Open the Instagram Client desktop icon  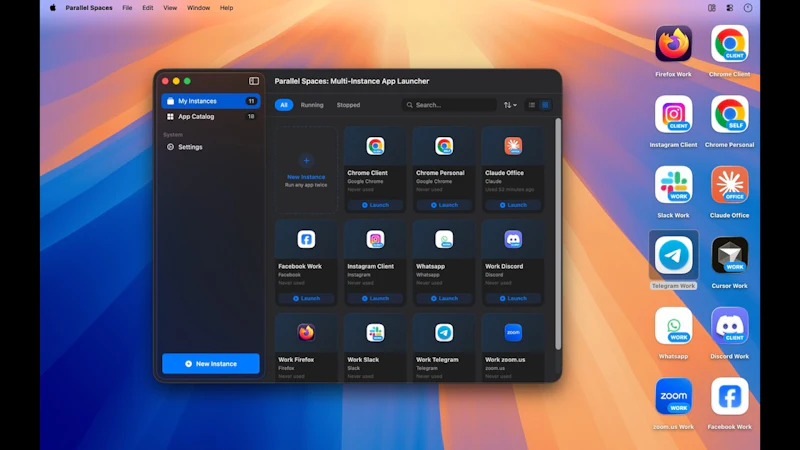coord(673,115)
